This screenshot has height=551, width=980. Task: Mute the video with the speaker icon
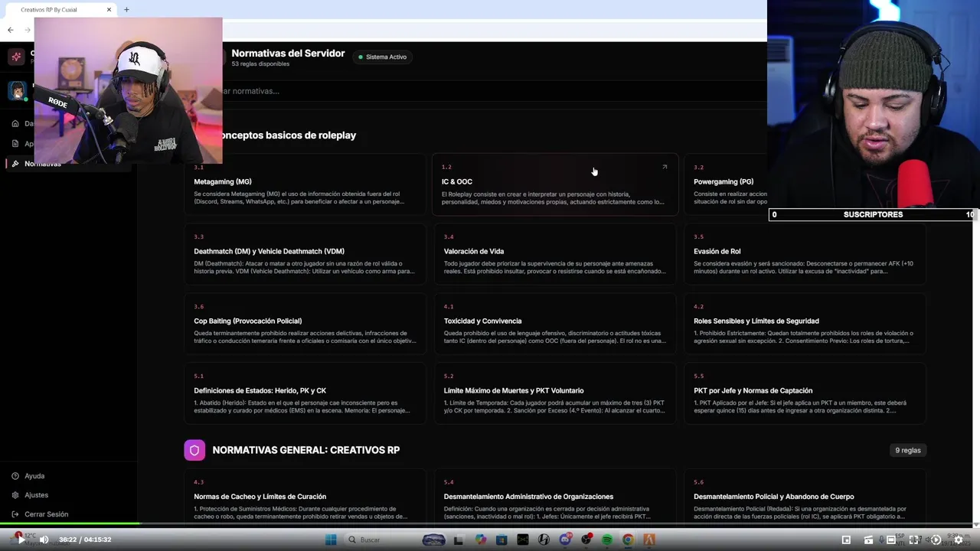tap(44, 540)
